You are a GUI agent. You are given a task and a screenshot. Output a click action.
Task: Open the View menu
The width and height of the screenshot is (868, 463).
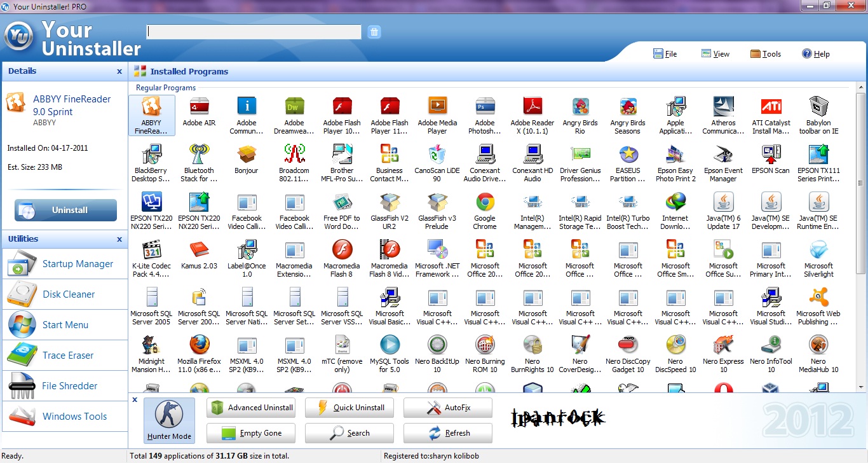715,54
